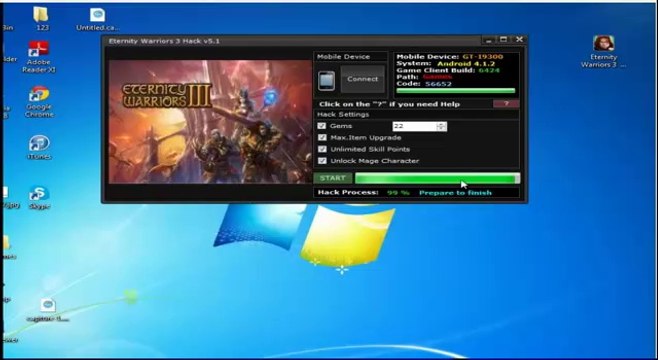Maximize the hack tool window

503,40
